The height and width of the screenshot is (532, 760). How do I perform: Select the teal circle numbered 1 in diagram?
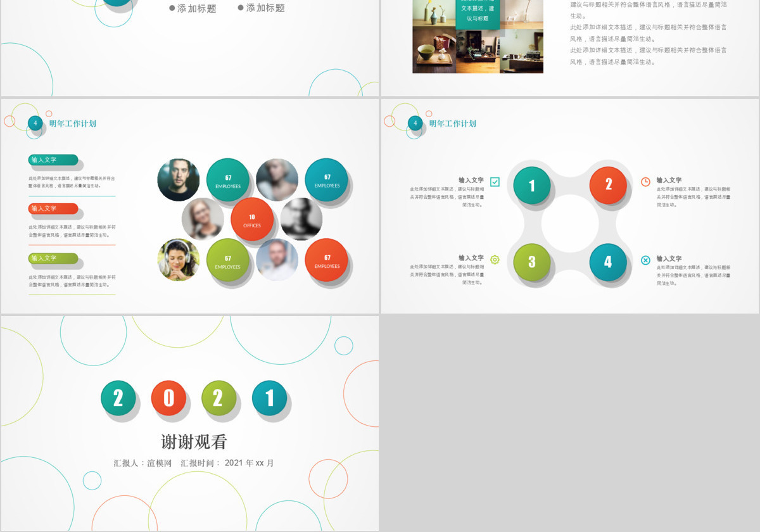(x=532, y=186)
